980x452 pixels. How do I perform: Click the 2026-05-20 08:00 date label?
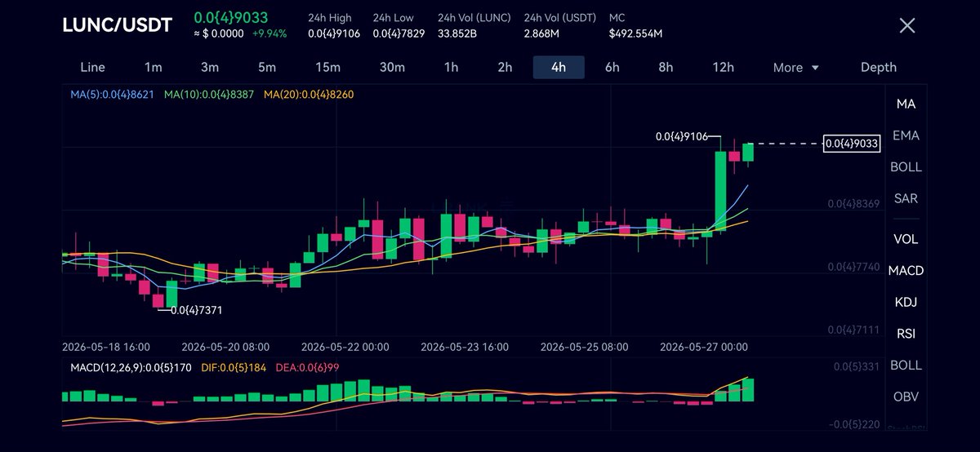click(x=225, y=347)
